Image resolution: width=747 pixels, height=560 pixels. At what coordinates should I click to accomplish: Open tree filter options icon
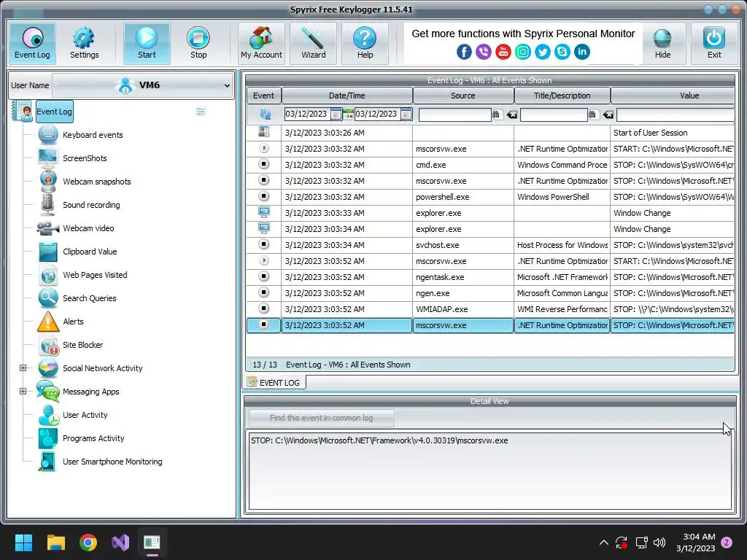pos(201,112)
